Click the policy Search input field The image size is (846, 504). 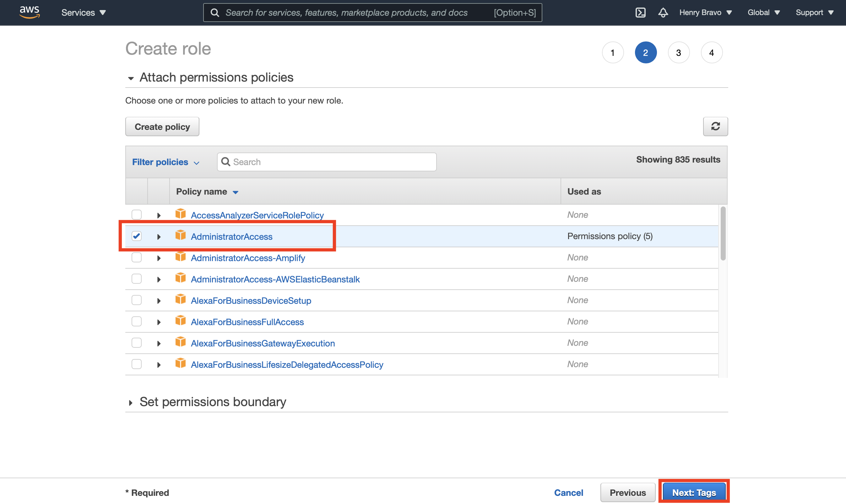(x=331, y=162)
